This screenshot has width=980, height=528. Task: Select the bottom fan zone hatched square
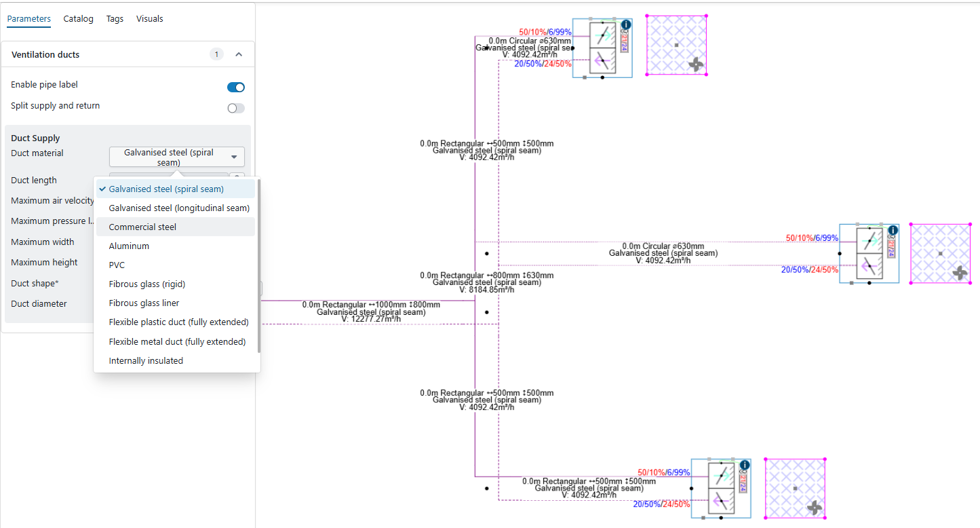point(795,488)
